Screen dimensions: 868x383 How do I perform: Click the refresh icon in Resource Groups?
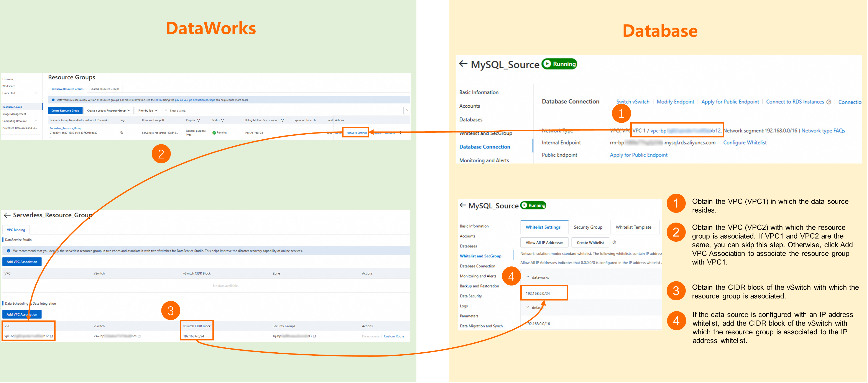[407, 111]
